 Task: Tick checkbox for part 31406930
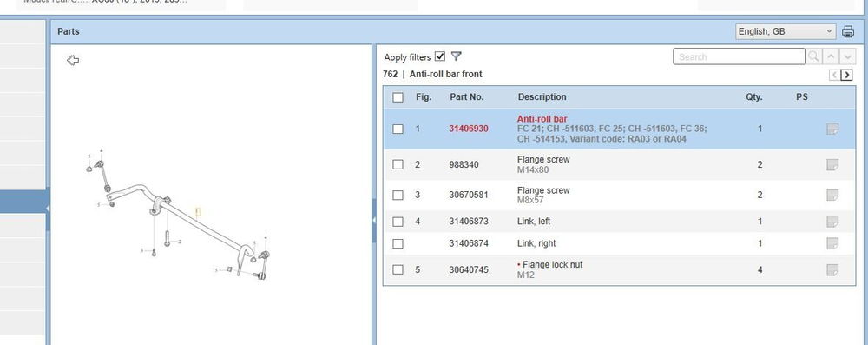point(398,129)
